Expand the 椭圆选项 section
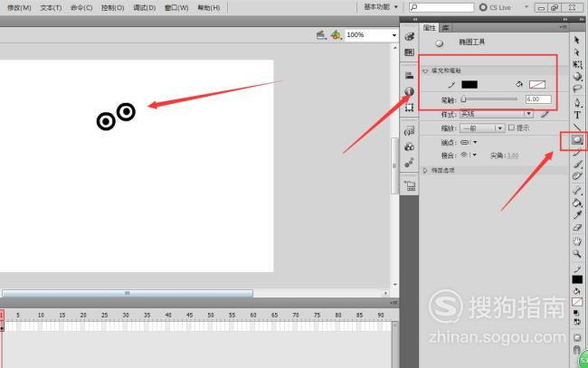 [x=425, y=170]
